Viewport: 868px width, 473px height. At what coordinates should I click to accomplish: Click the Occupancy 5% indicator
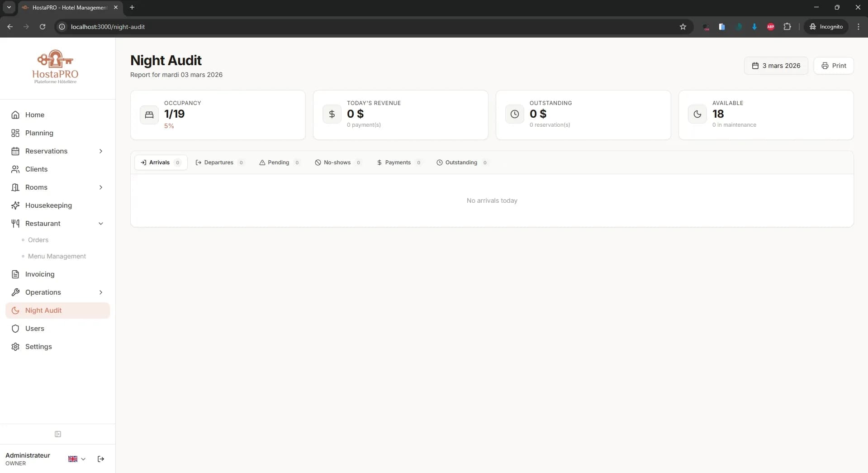[x=170, y=126]
